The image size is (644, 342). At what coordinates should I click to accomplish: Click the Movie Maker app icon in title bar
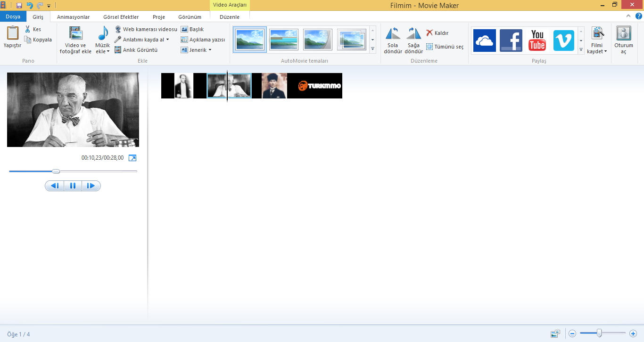click(x=3, y=5)
